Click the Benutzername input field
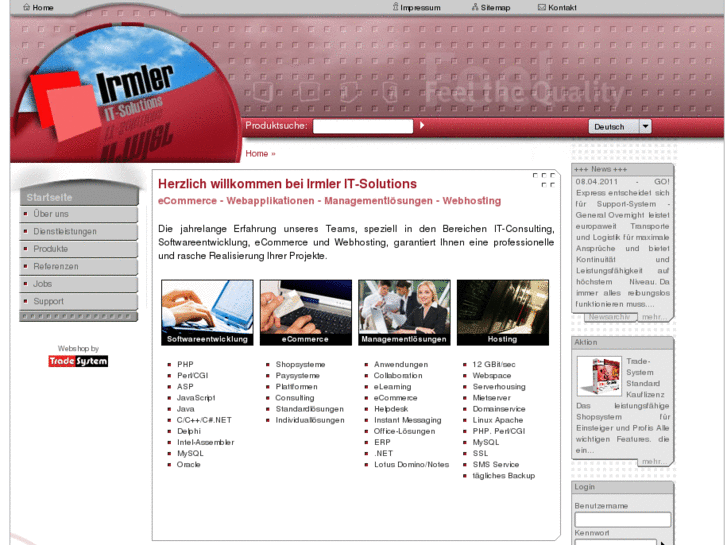 click(x=622, y=519)
